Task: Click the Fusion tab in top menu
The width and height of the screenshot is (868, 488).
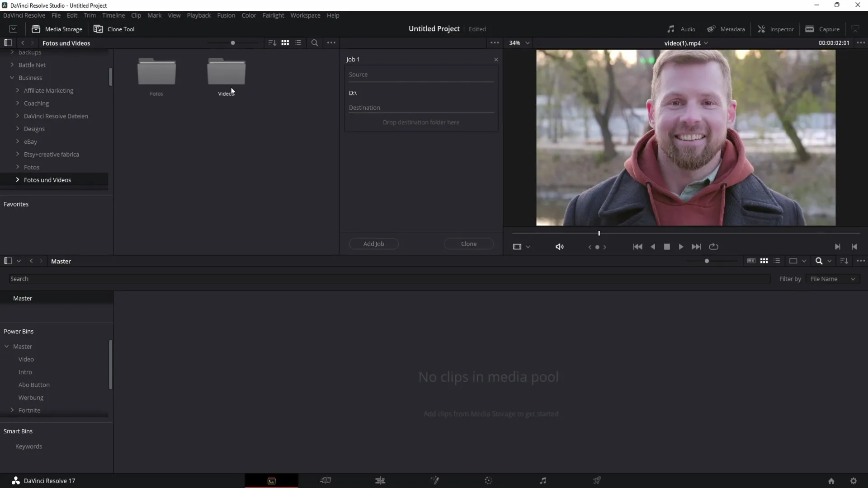Action: (x=226, y=15)
